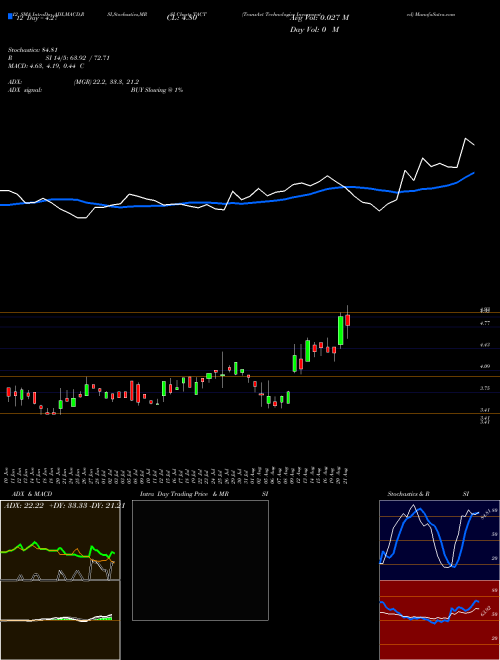Click the 'Intra Day Trading Price & MR' title

click(x=184, y=494)
